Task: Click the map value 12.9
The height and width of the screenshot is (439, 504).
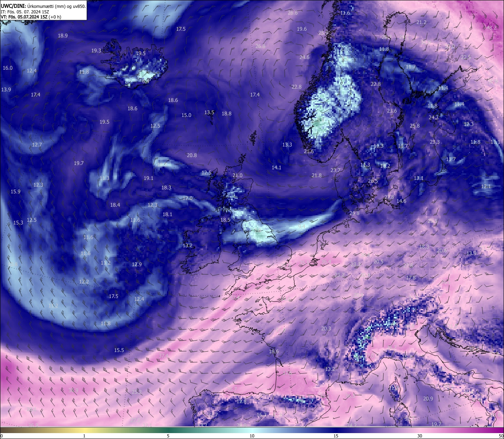Action: (137, 264)
